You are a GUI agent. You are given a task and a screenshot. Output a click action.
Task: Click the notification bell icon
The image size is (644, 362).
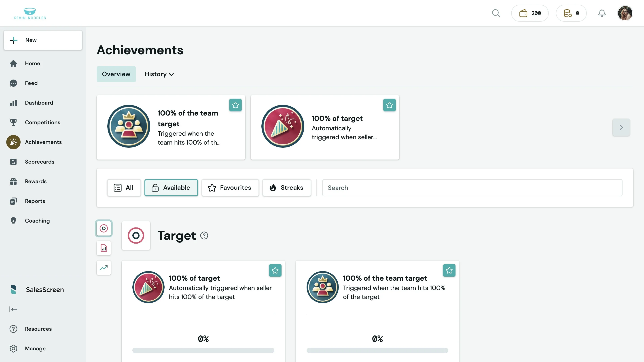click(x=602, y=13)
